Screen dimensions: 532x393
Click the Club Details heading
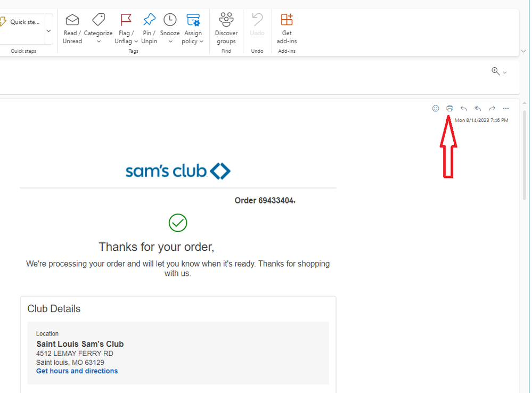[54, 308]
